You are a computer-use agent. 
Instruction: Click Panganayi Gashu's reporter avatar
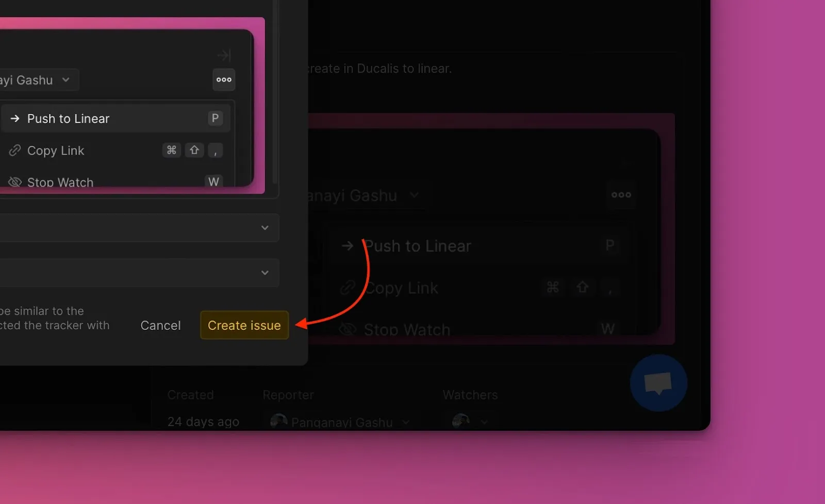(x=278, y=422)
